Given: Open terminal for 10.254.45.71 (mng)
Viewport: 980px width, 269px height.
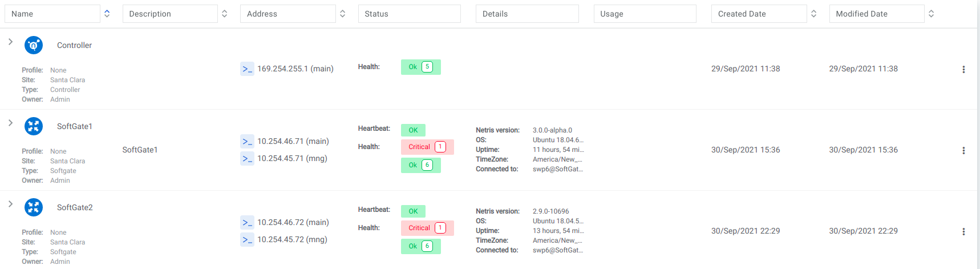Looking at the screenshot, I should click(247, 158).
